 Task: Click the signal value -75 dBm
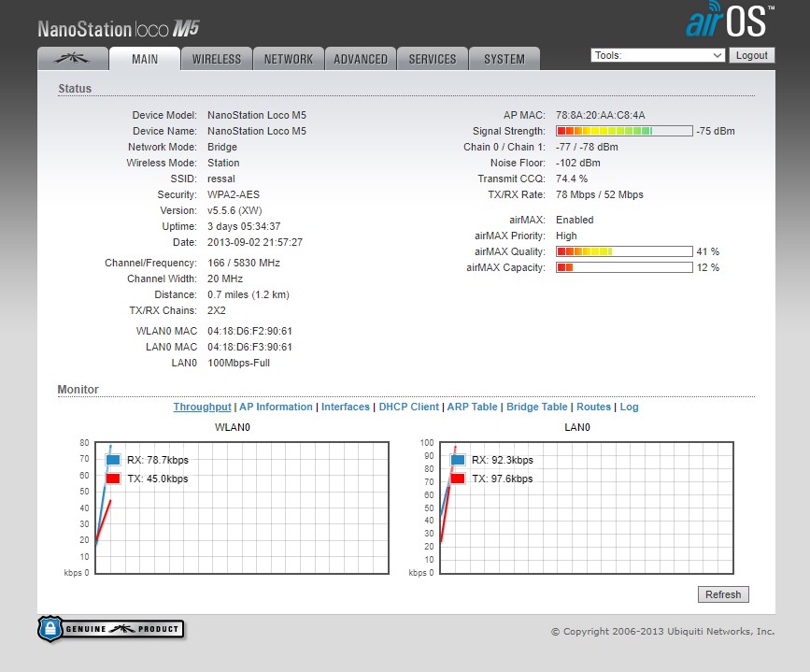pyautogui.click(x=716, y=131)
